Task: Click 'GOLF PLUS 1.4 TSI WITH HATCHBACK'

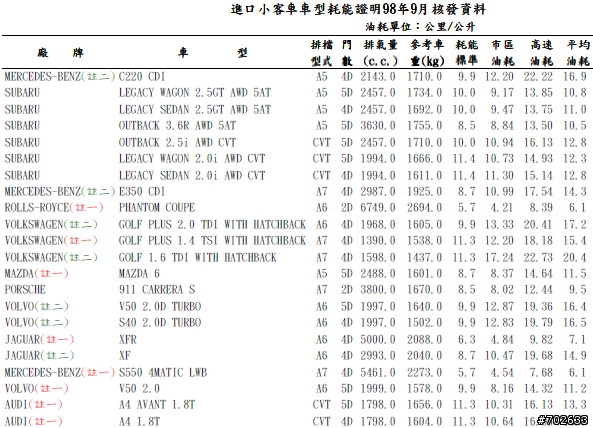Action: click(212, 241)
